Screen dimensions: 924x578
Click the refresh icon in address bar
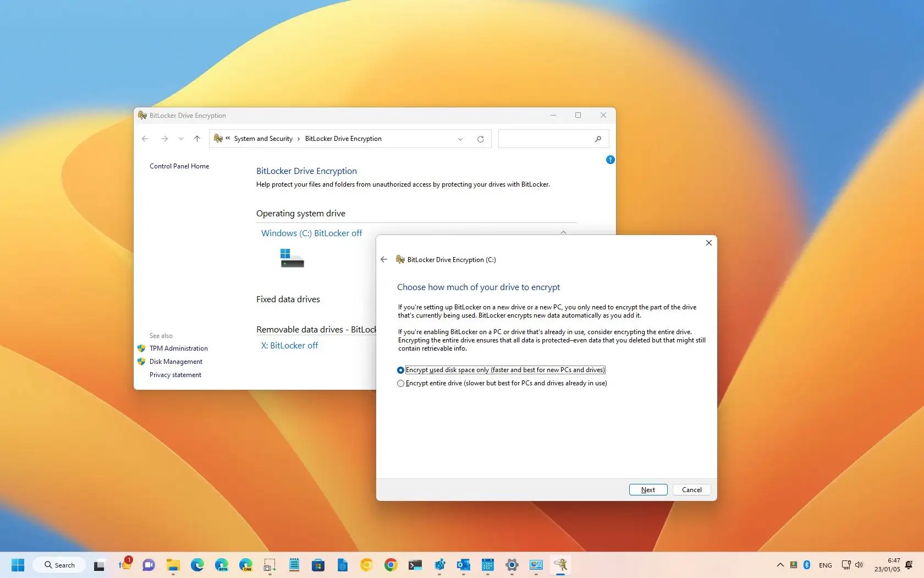point(480,139)
